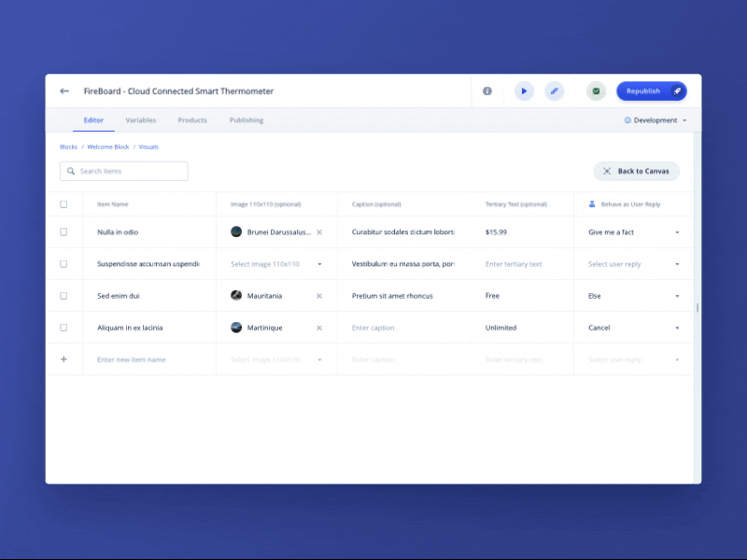Open the Development environment dropdown
Viewport: 747px width, 560px height.
click(655, 120)
